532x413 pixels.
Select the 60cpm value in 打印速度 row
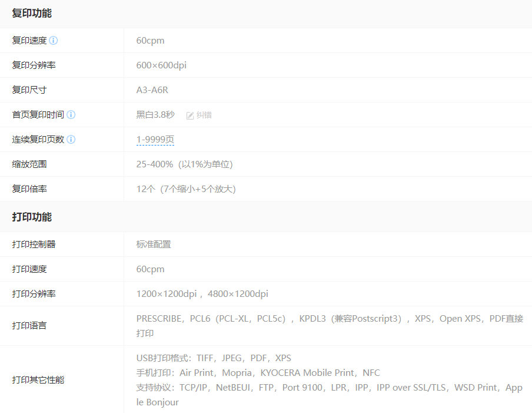150,269
